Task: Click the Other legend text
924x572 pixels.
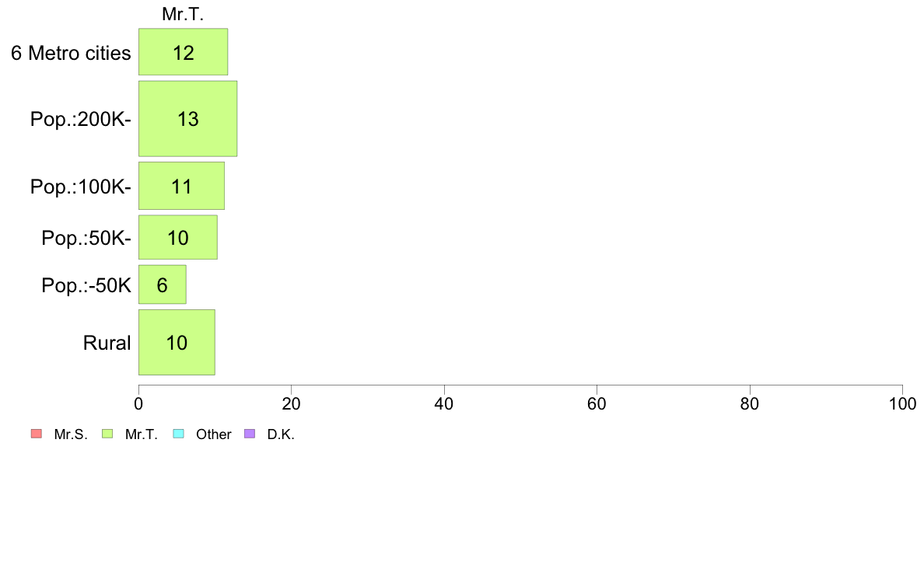Action: pyautogui.click(x=213, y=434)
